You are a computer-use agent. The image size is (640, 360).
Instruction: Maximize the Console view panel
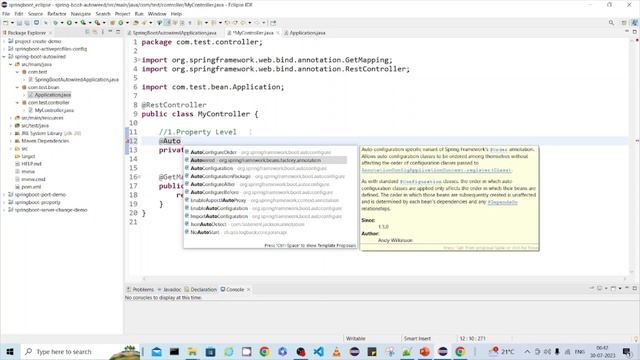(x=635, y=288)
